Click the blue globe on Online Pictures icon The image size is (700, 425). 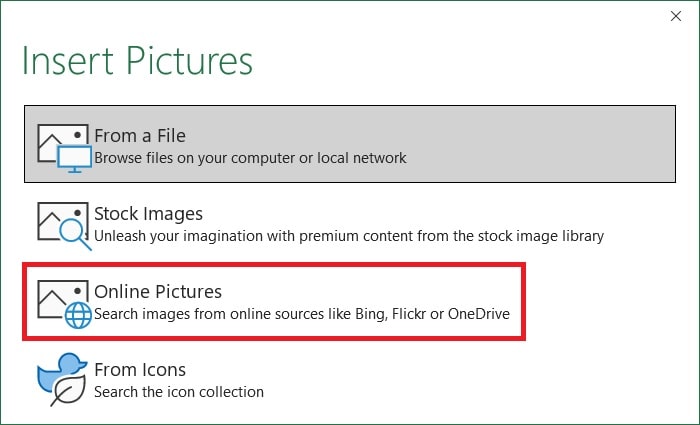78,315
